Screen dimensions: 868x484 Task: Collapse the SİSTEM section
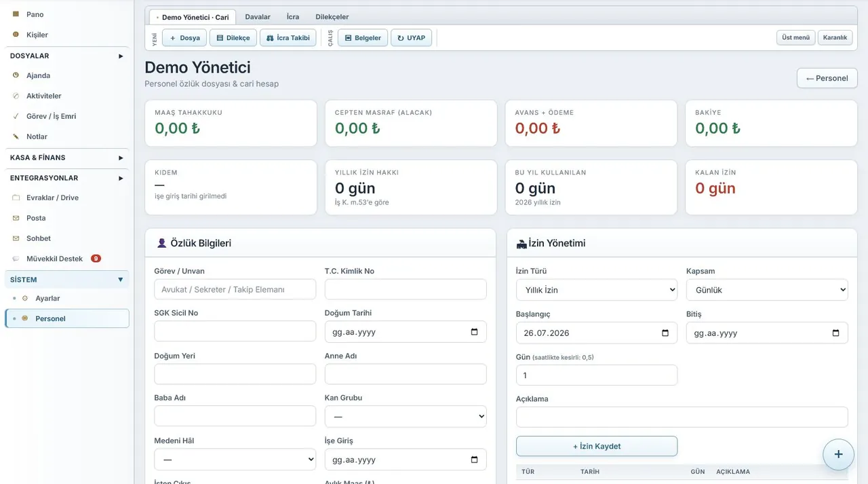(66, 280)
